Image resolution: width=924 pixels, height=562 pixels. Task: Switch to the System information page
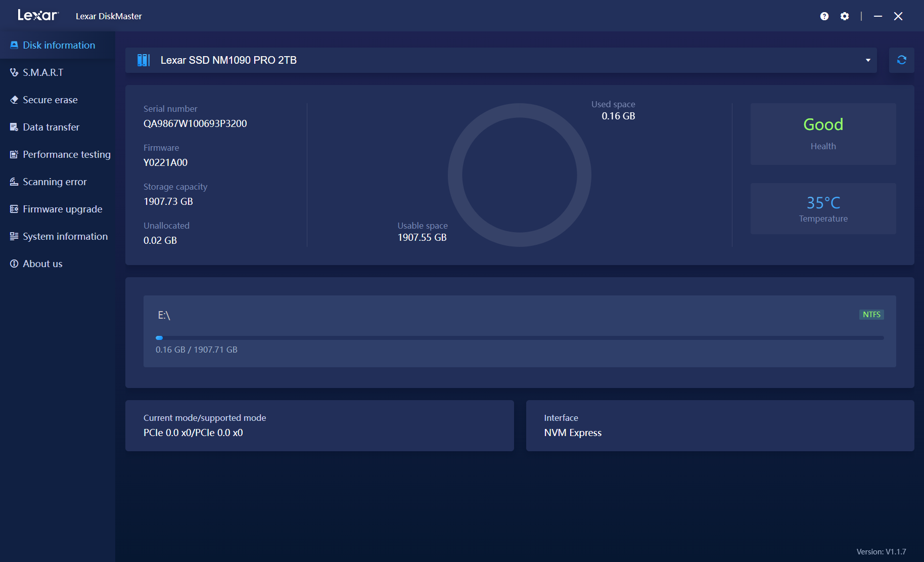click(65, 236)
